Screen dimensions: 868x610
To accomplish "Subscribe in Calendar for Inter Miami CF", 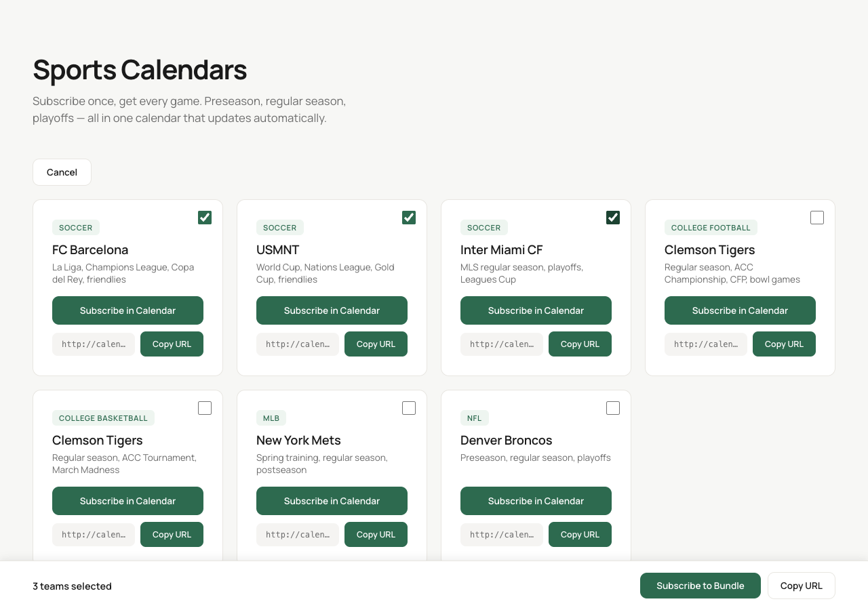I will coord(536,310).
